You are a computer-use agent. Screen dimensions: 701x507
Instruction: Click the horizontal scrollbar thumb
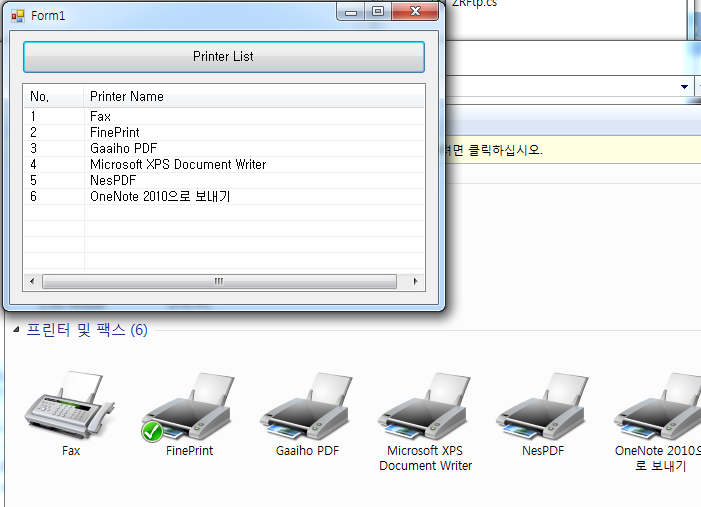click(x=219, y=281)
